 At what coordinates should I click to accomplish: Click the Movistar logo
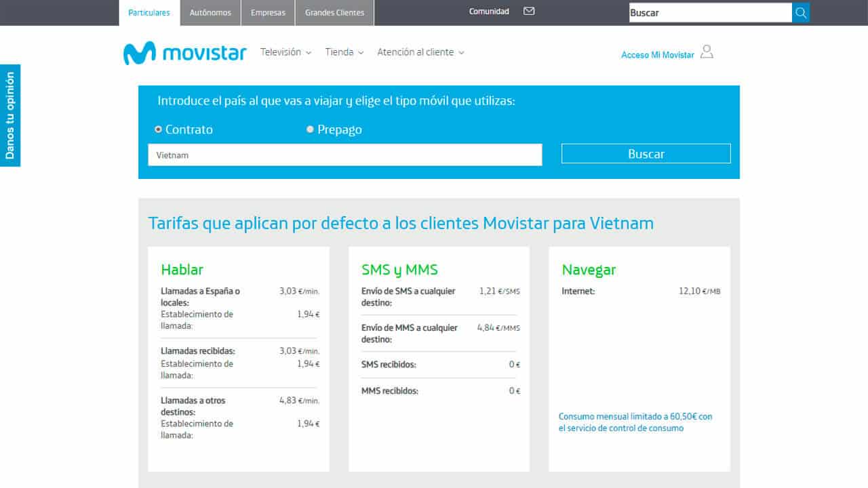(x=184, y=53)
